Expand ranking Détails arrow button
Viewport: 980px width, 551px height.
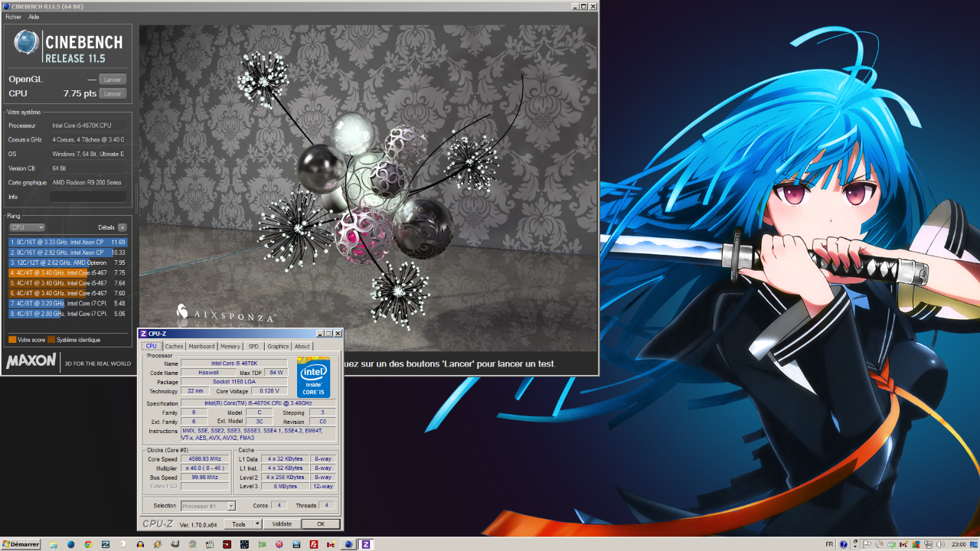pyautogui.click(x=122, y=227)
